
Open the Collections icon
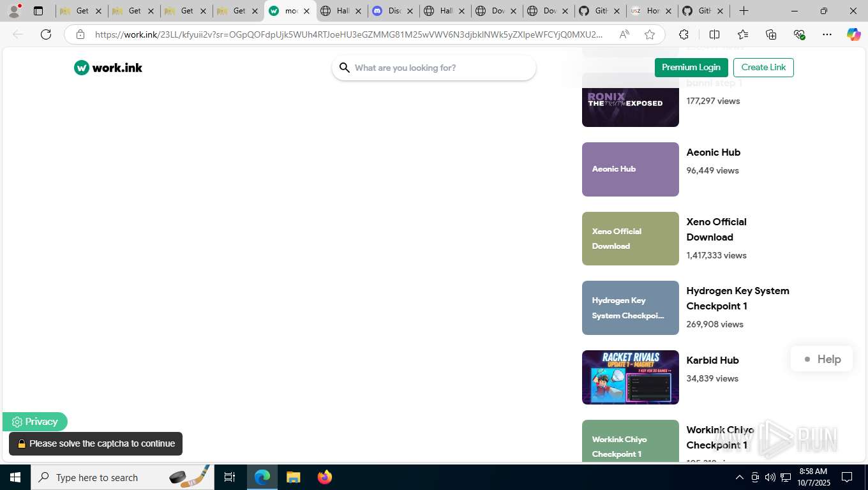pos(771,34)
